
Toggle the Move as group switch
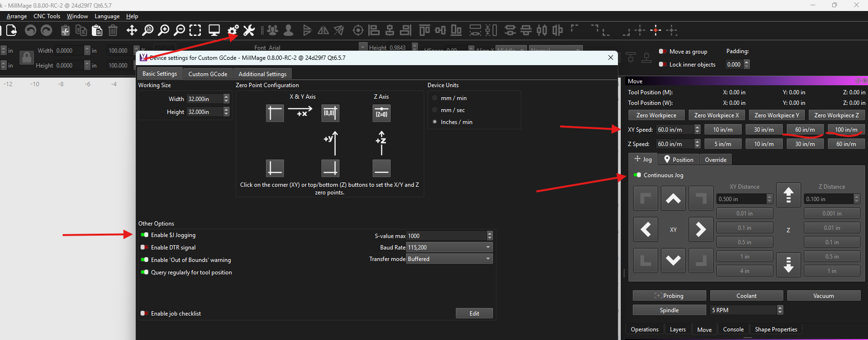663,52
